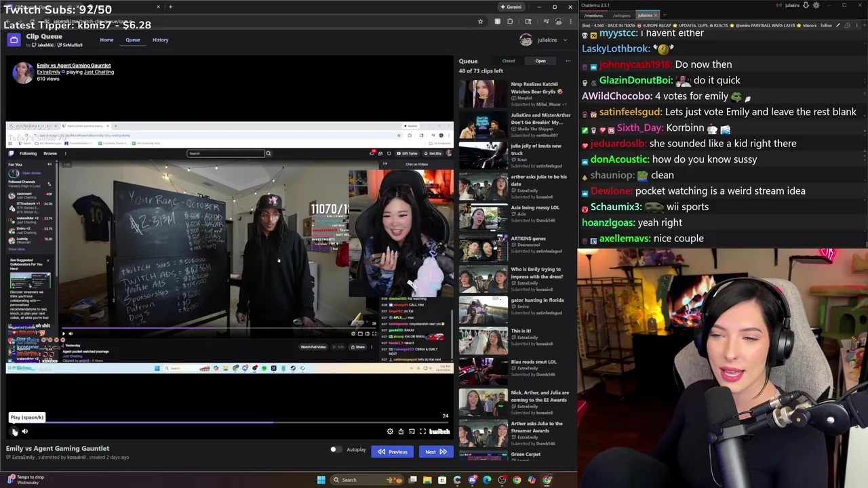The width and height of the screenshot is (868, 488).
Task: Click the Chrome profile avatar icon
Action: (558, 22)
